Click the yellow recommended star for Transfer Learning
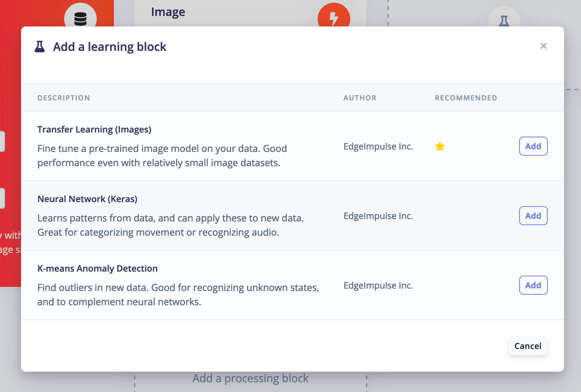581x392 pixels. (440, 146)
